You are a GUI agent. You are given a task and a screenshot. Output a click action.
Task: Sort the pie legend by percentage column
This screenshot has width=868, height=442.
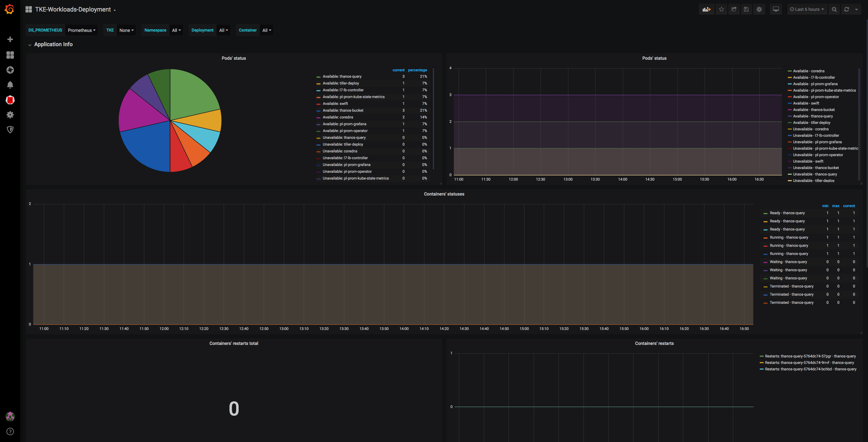point(417,70)
